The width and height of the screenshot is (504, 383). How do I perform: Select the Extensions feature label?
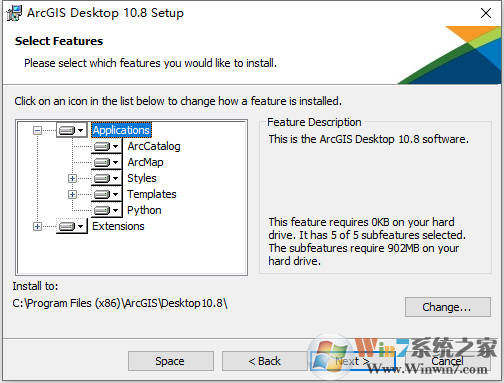point(118,226)
